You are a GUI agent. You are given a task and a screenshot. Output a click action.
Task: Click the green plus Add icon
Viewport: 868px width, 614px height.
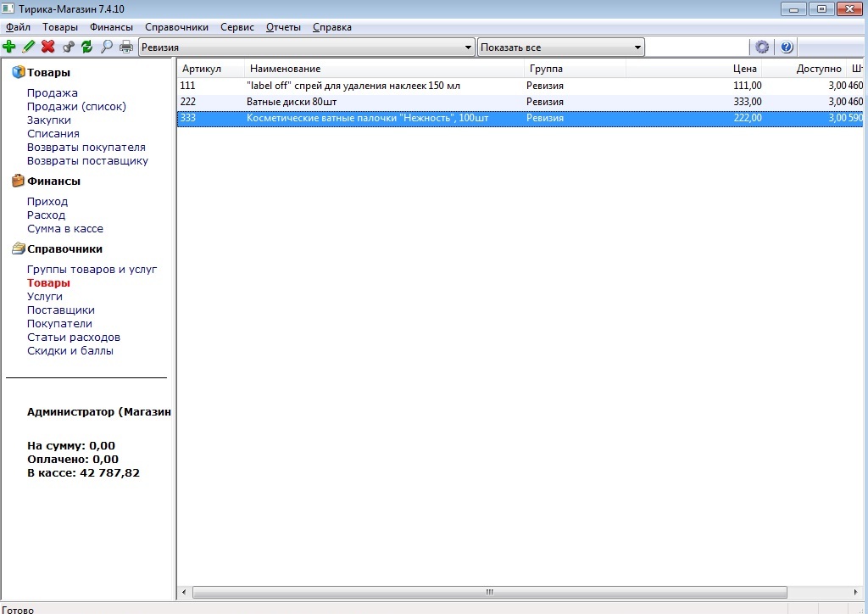pyautogui.click(x=8, y=47)
